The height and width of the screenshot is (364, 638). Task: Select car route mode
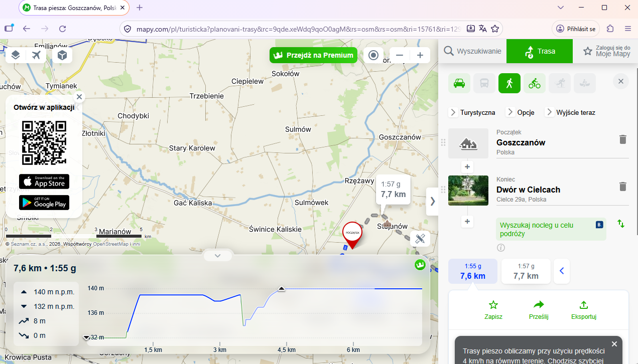coord(459,83)
